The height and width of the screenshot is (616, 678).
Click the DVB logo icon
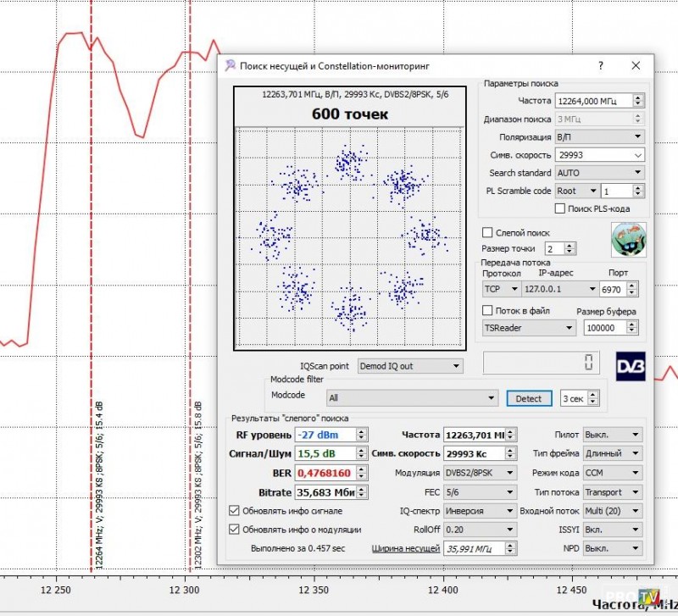630,364
